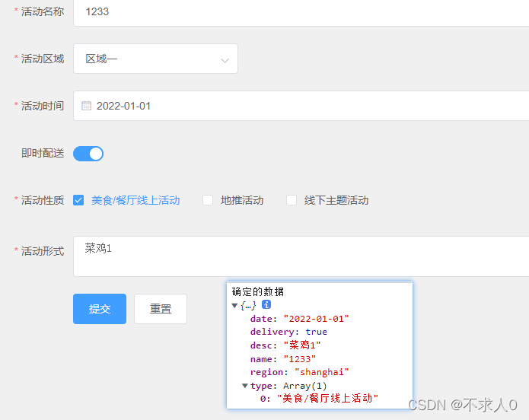Click the 线下主题活动 label text

click(x=336, y=200)
